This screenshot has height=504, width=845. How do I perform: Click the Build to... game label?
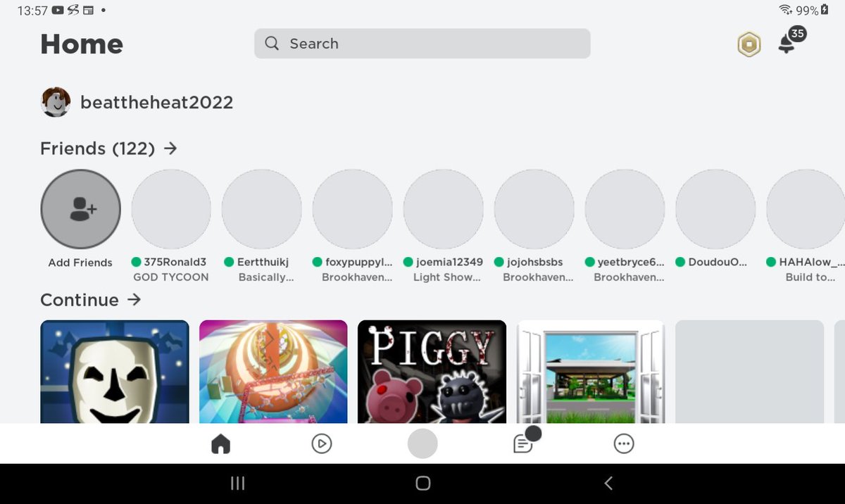click(x=810, y=277)
